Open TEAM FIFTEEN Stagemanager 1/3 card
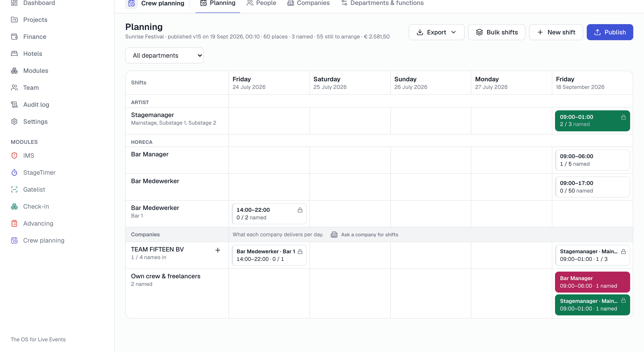The height and width of the screenshot is (352, 644). tap(592, 255)
